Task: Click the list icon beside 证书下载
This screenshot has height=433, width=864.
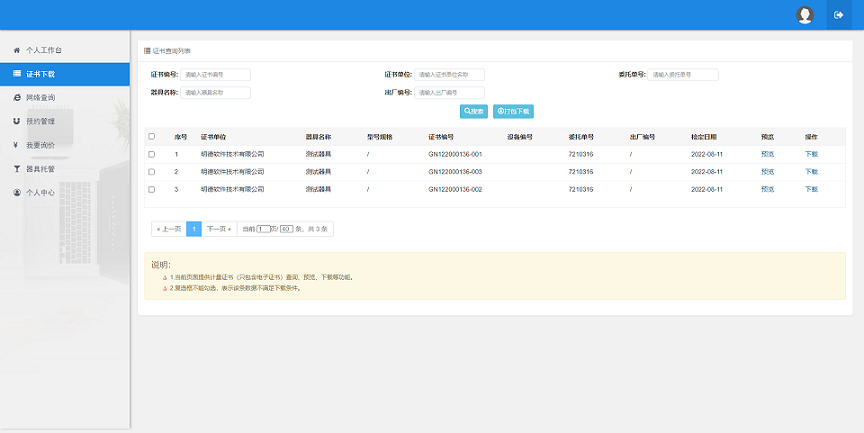Action: click(17, 73)
